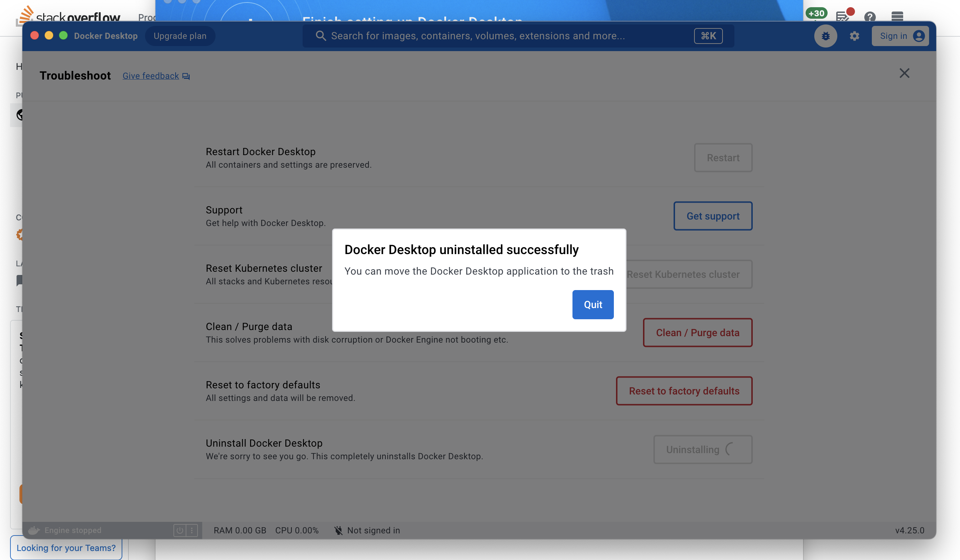
Task: Open Stack Overflow inbox review icon
Action: pos(842,17)
